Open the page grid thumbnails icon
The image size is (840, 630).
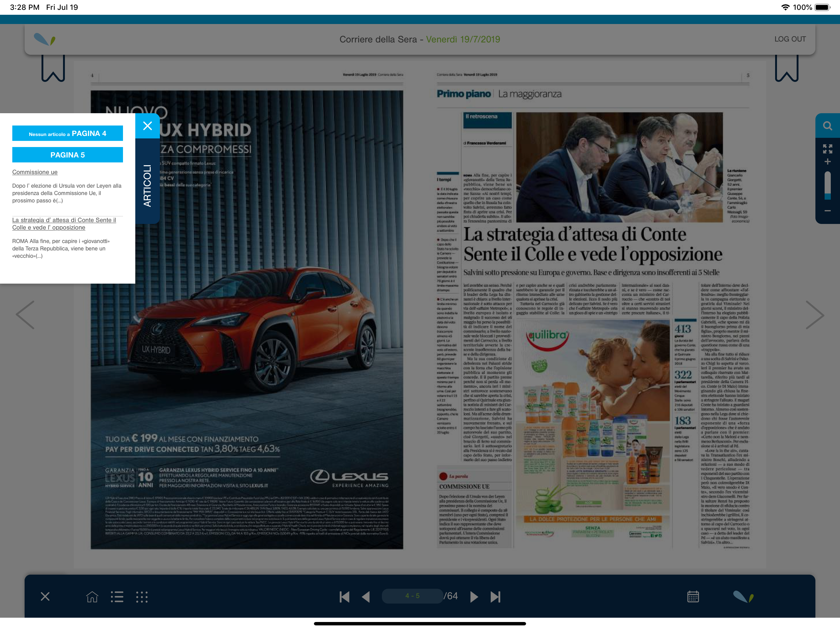pos(142,596)
